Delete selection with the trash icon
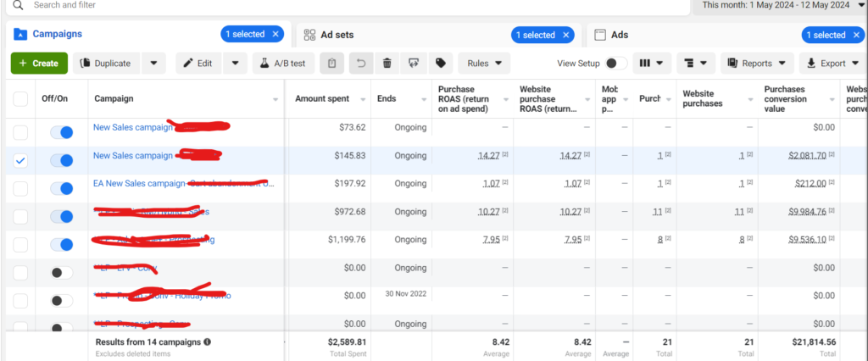This screenshot has width=868, height=361. (387, 63)
